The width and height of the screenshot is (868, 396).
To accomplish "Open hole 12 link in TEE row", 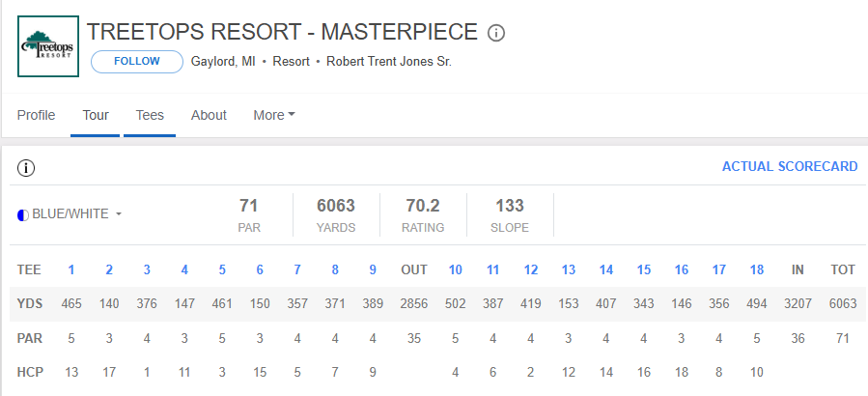I will pos(531,269).
